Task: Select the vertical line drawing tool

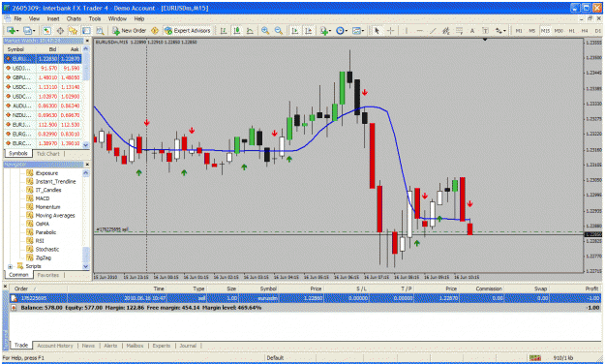Action: coord(407,30)
